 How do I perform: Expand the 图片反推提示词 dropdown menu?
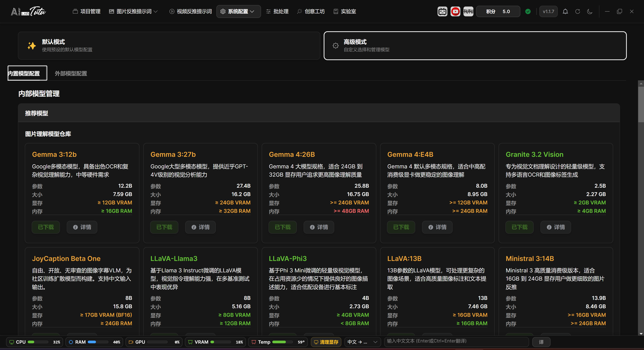pyautogui.click(x=134, y=12)
